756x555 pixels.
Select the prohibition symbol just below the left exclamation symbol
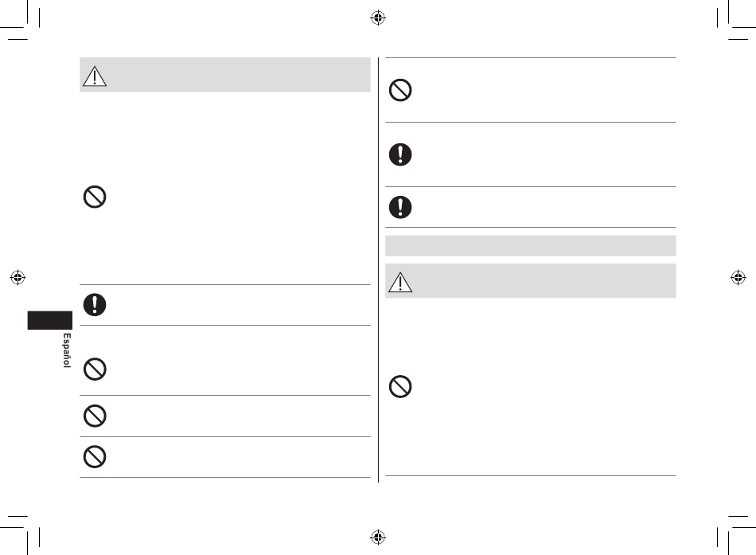[95, 369]
